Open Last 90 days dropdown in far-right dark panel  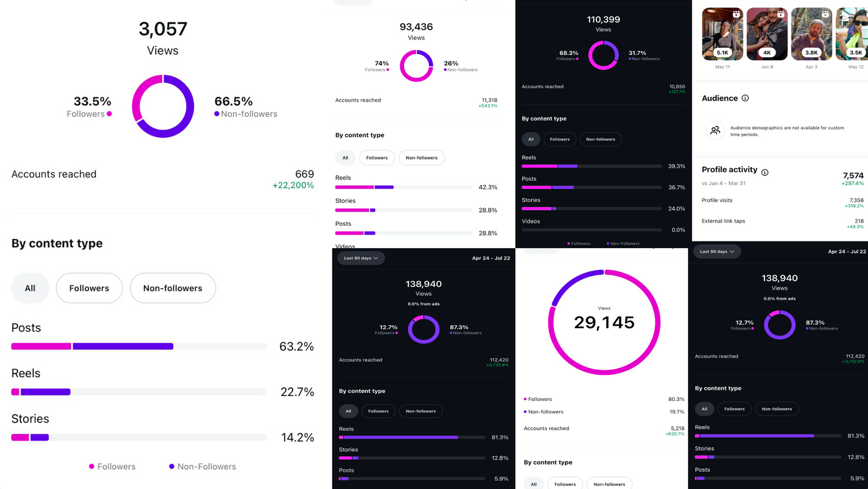click(717, 251)
